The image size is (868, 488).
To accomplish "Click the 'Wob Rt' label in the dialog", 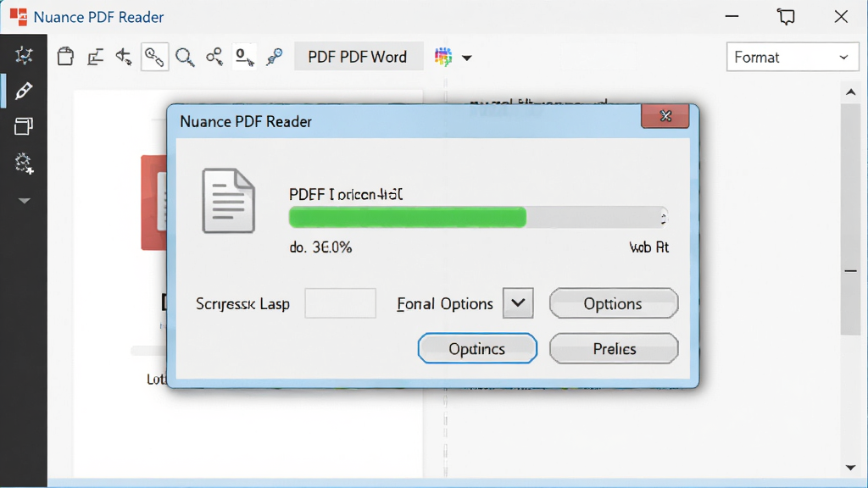I will 648,247.
